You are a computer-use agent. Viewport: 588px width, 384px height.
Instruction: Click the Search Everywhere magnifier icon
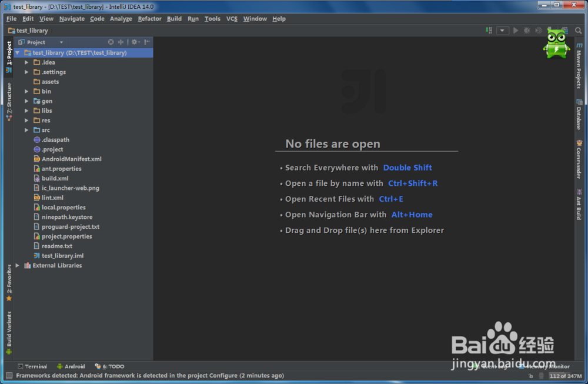click(578, 31)
